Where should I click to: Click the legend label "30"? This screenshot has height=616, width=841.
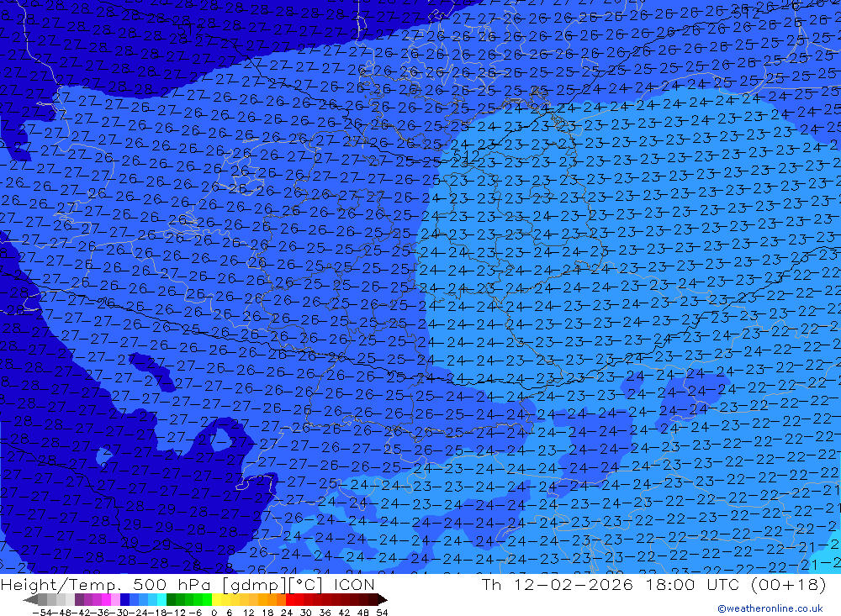[x=306, y=612]
